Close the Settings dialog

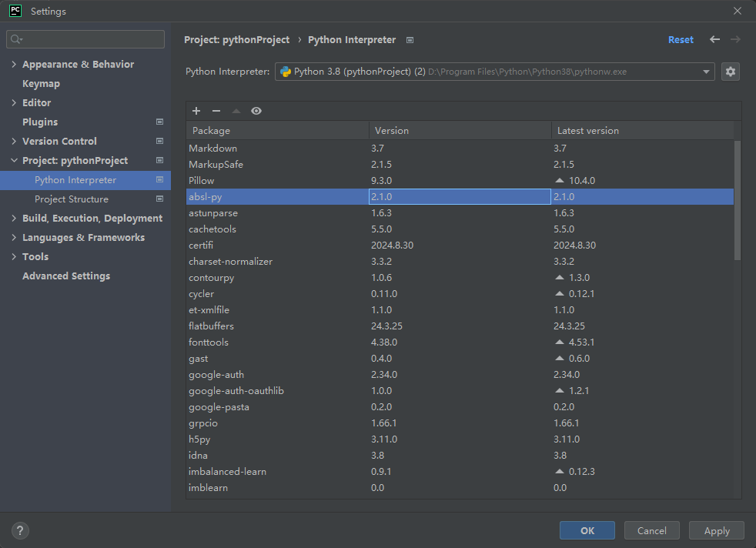coord(738,11)
